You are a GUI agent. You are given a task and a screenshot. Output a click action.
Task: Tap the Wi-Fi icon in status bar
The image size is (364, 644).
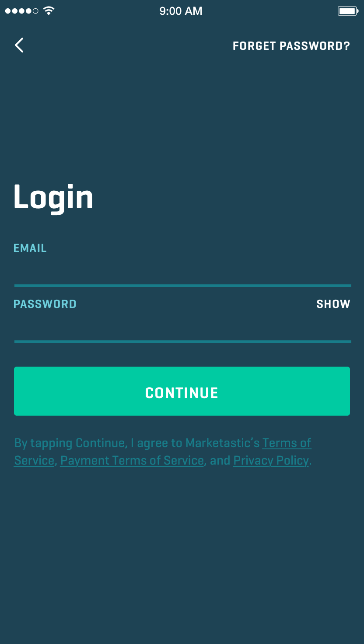[x=49, y=11]
